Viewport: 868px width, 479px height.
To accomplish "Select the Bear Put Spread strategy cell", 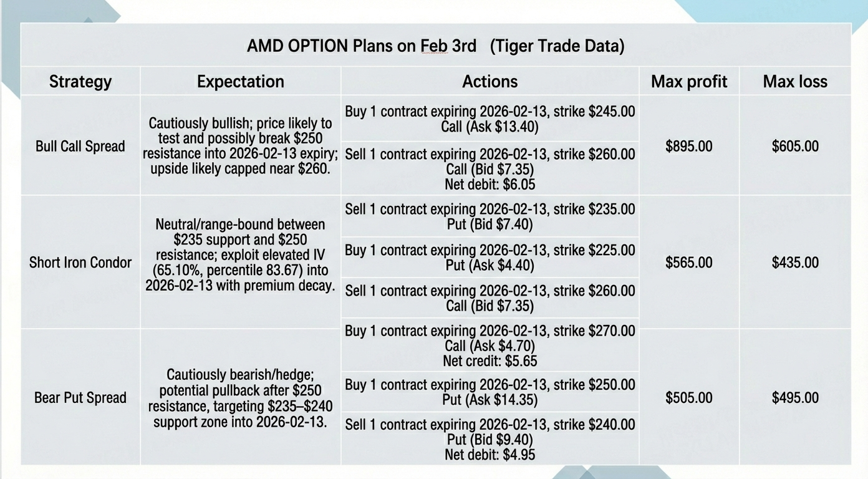I will click(80, 398).
